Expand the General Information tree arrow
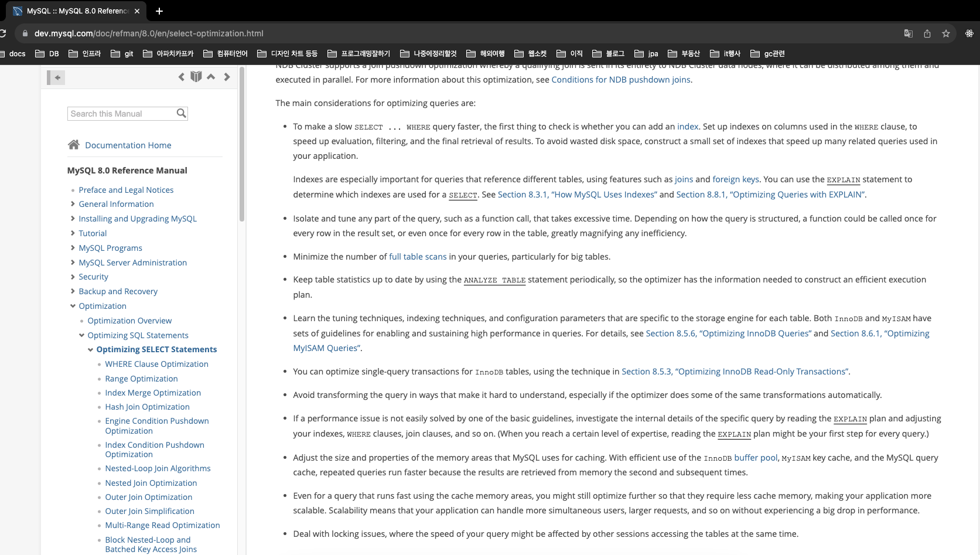 coord(73,204)
